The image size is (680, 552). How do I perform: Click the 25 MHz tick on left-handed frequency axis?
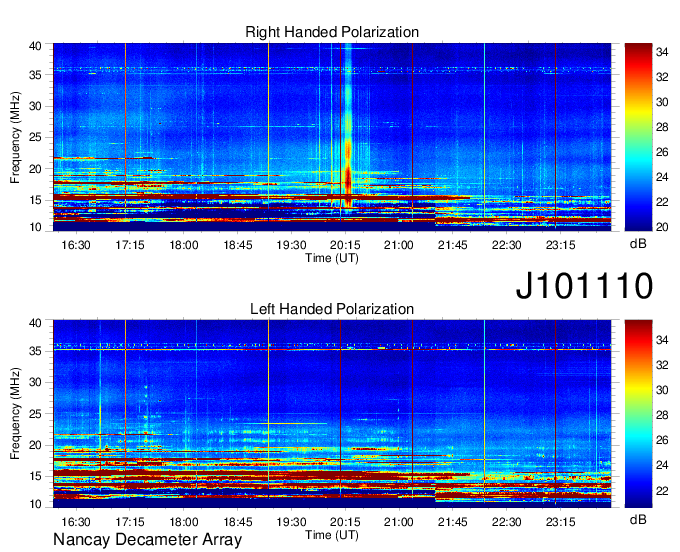(x=35, y=414)
